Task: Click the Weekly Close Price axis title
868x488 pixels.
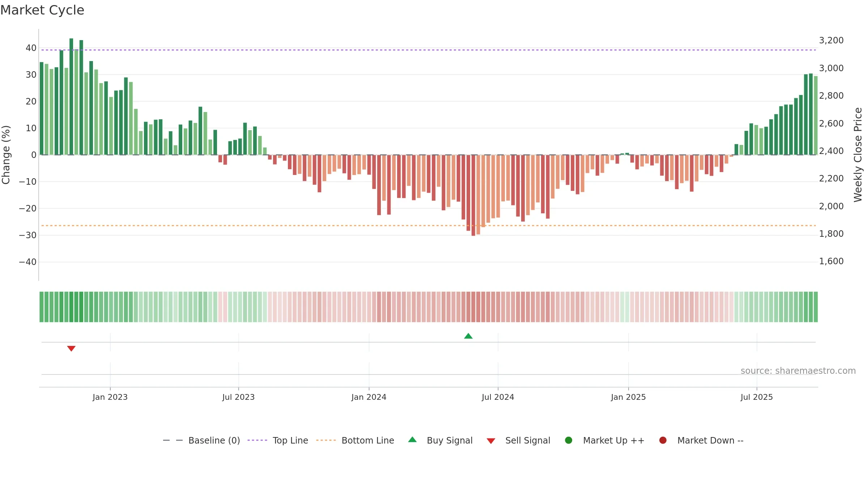Action: pyautogui.click(x=858, y=155)
